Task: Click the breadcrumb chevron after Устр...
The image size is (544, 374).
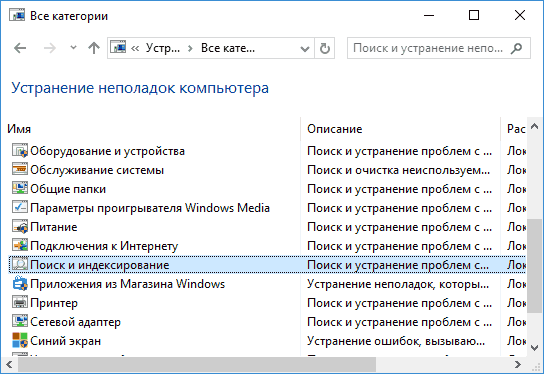Action: pos(190,48)
